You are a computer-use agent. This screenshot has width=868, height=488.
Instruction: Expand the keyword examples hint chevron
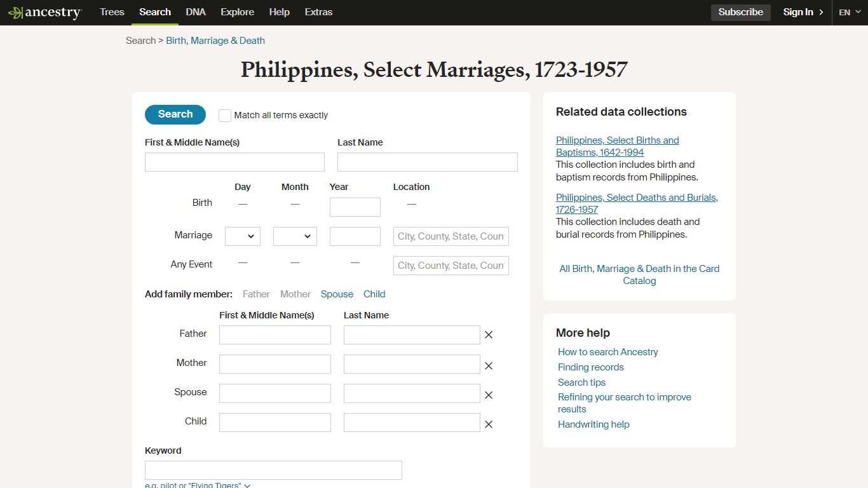(x=247, y=486)
